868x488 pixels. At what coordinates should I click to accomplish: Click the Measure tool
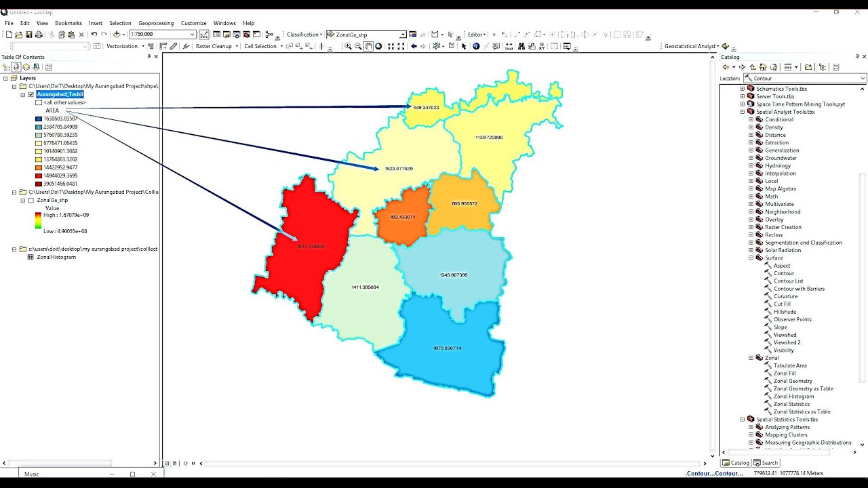tap(509, 46)
